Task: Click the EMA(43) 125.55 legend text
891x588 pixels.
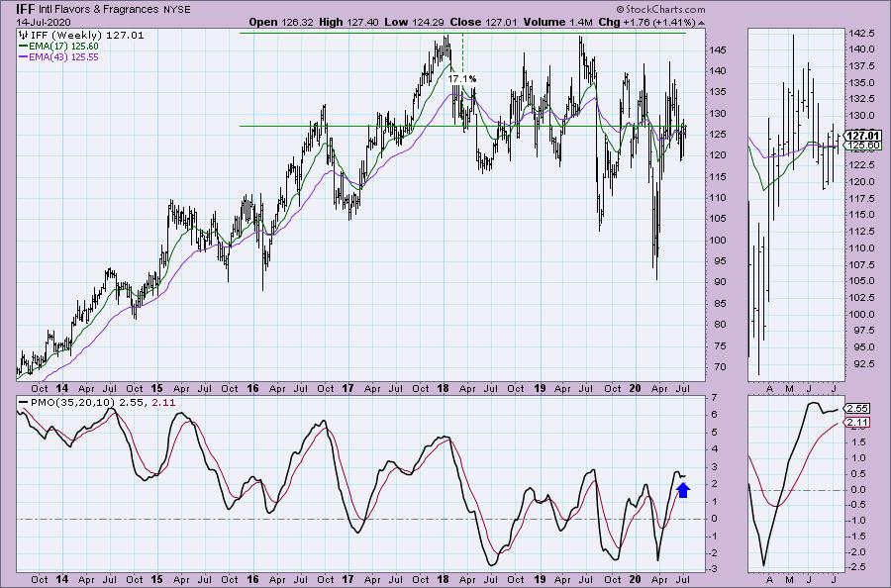Action: tap(63, 56)
